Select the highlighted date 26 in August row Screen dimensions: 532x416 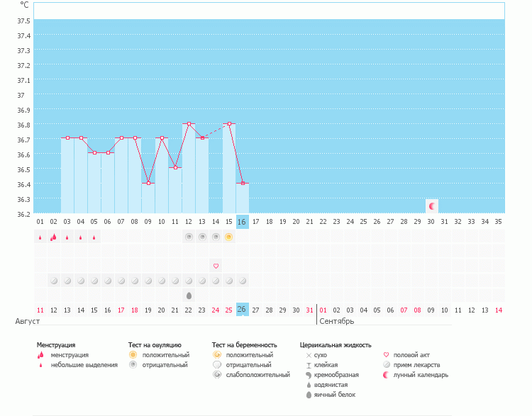243,309
